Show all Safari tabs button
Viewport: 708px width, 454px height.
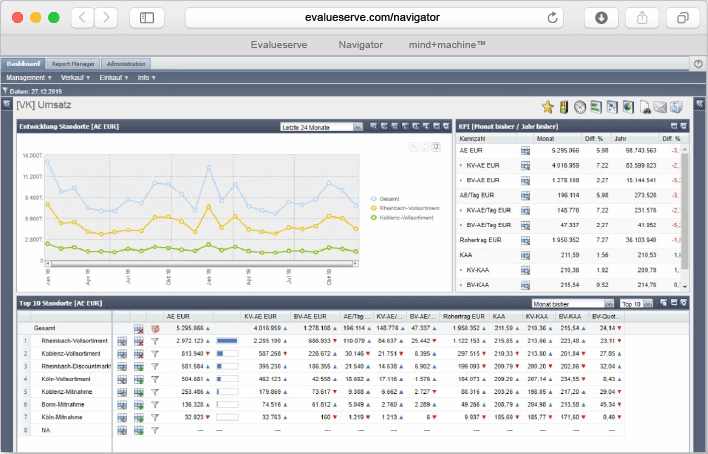682,18
